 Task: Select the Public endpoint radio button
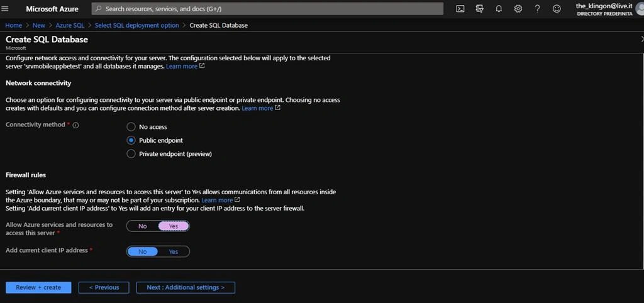(x=131, y=140)
